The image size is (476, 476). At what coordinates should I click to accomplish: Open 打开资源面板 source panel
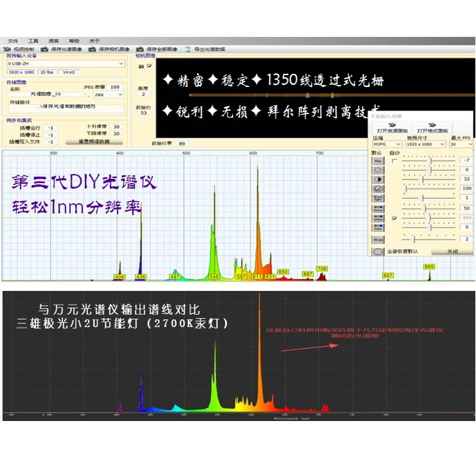pyautogui.click(x=392, y=128)
